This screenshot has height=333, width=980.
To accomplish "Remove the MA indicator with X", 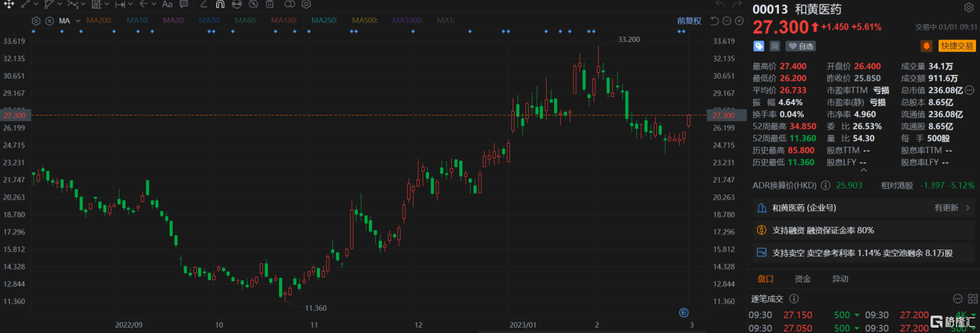I will pyautogui.click(x=49, y=21).
